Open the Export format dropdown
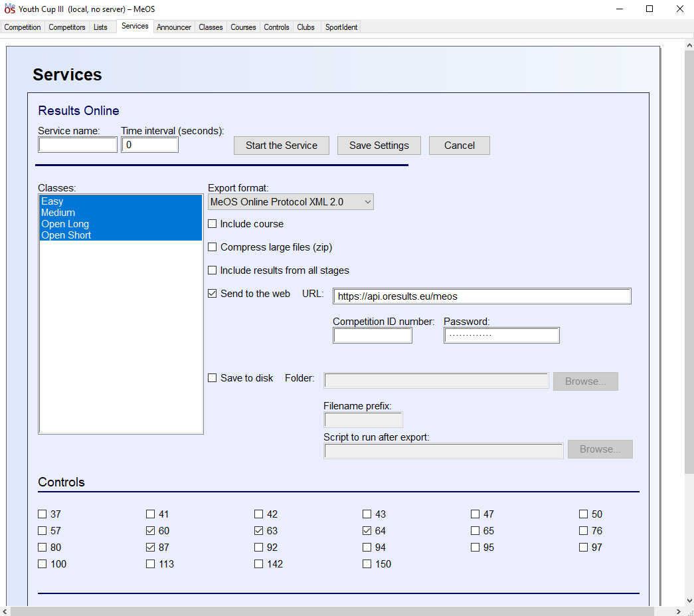This screenshot has width=694, height=616. [291, 202]
